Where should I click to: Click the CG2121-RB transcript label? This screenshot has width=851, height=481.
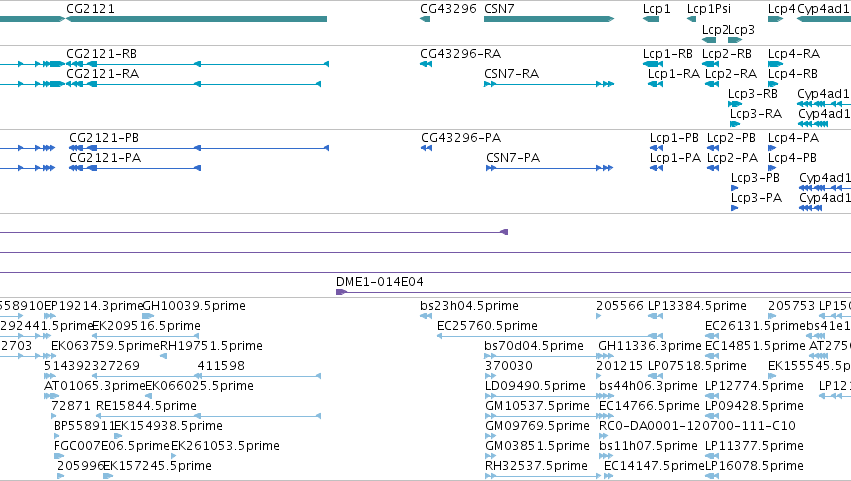tap(101, 54)
